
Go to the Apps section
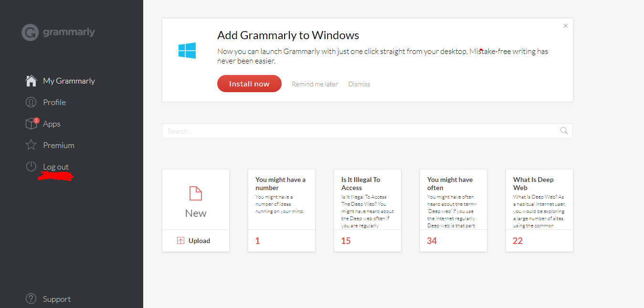click(52, 124)
